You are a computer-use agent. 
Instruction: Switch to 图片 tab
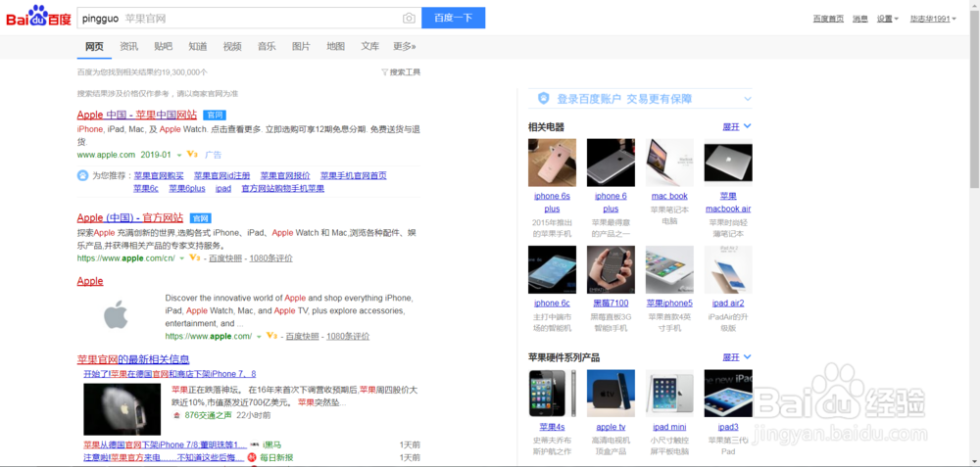pos(301,46)
